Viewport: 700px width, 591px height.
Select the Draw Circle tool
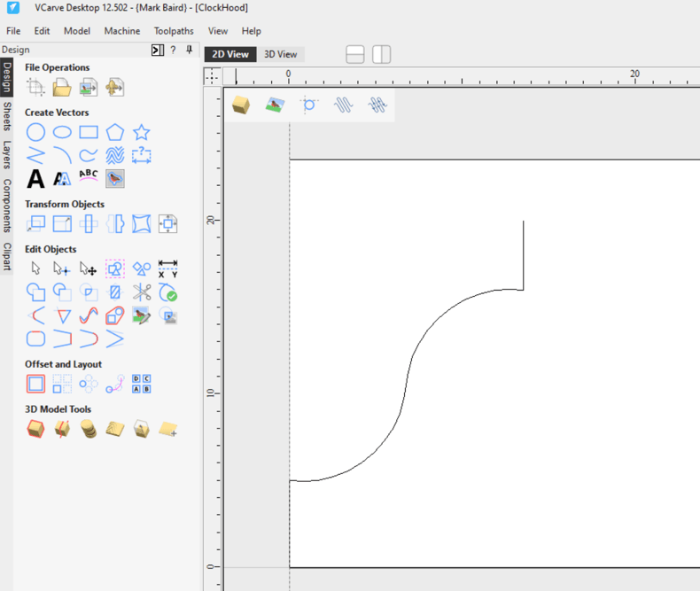35,133
